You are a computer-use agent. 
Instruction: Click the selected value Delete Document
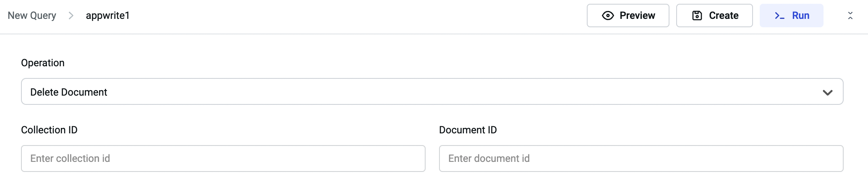click(69, 92)
